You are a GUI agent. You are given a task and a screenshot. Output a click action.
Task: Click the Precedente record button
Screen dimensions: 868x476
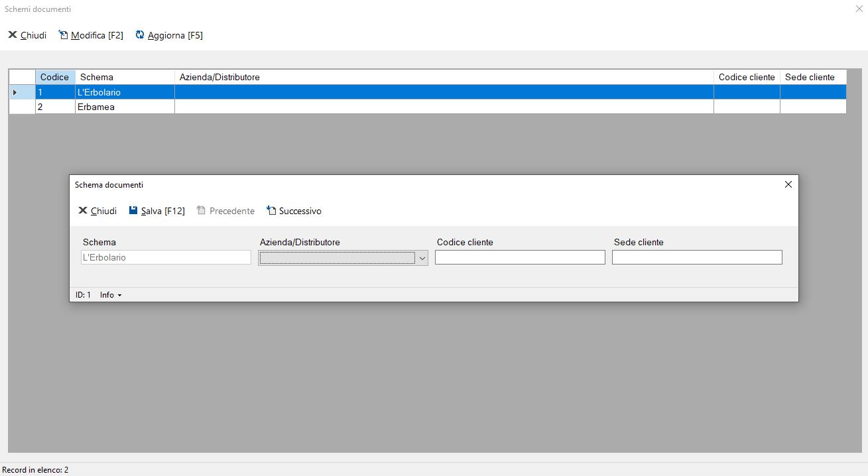click(x=225, y=211)
